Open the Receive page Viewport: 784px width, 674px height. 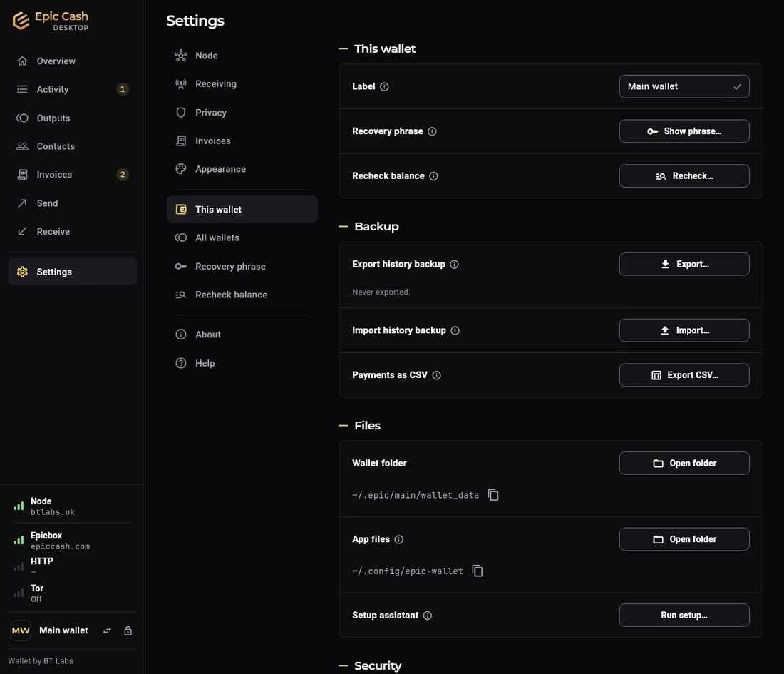tap(73, 232)
